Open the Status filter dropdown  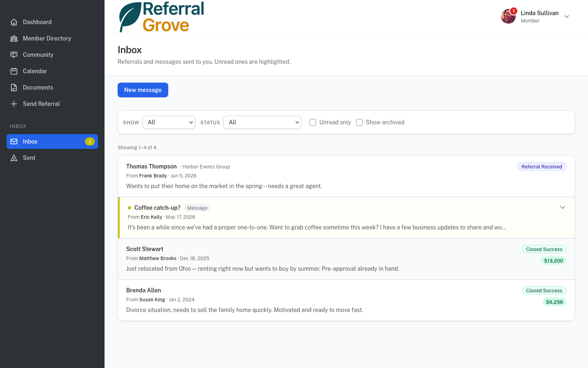coord(262,122)
